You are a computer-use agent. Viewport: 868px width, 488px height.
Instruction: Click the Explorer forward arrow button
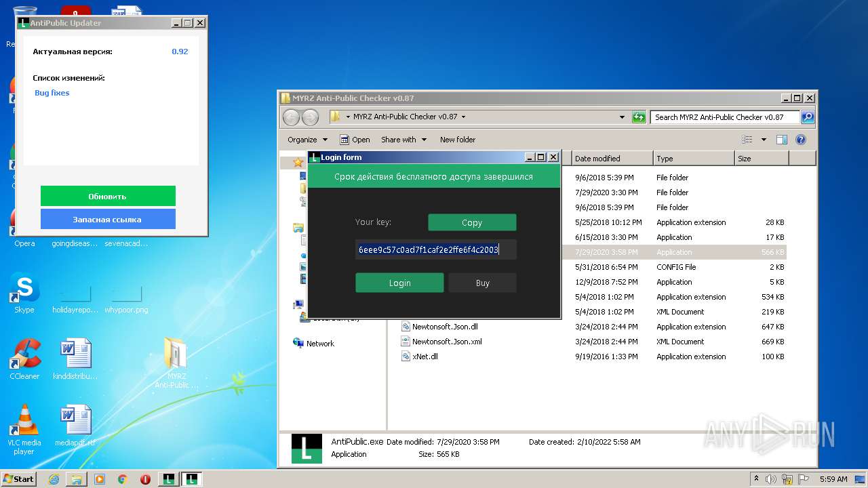coord(310,117)
